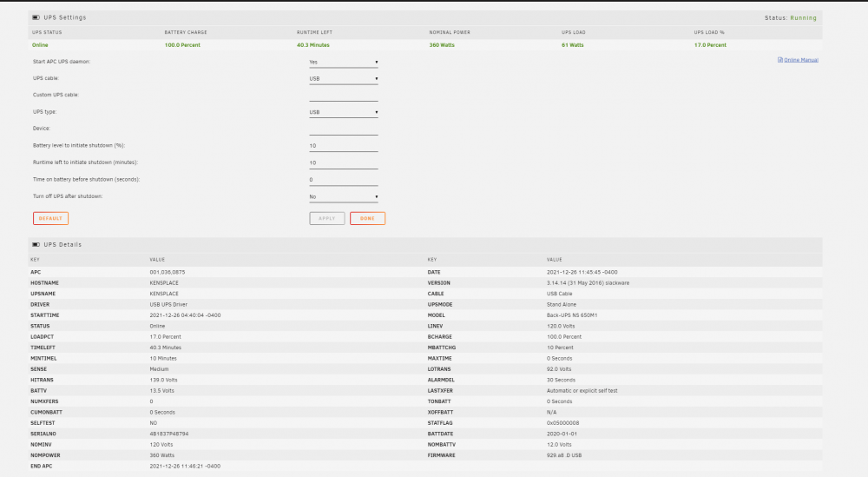868x477 pixels.
Task: Click the UPS Settings battery icon
Action: coord(36,17)
